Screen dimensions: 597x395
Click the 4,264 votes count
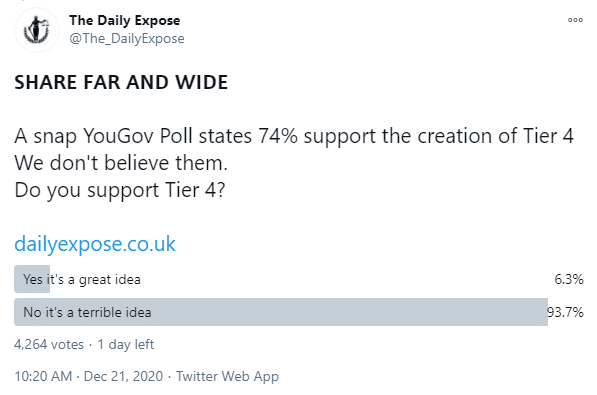(x=49, y=344)
